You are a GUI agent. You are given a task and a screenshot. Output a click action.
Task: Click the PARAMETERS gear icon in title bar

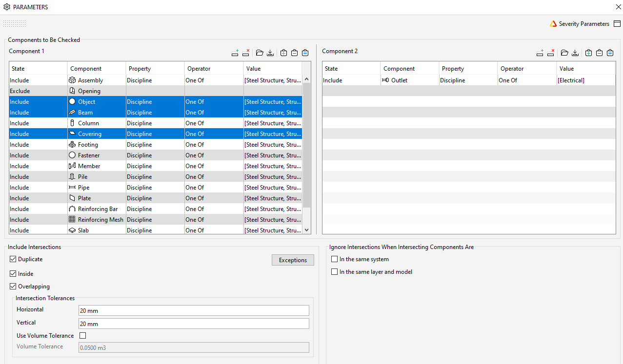point(7,7)
